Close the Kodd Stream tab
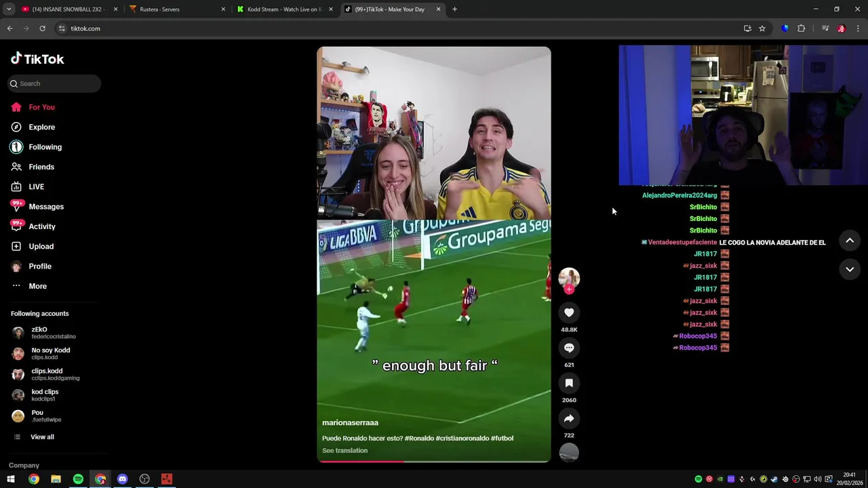This screenshot has height=488, width=868. (330, 9)
